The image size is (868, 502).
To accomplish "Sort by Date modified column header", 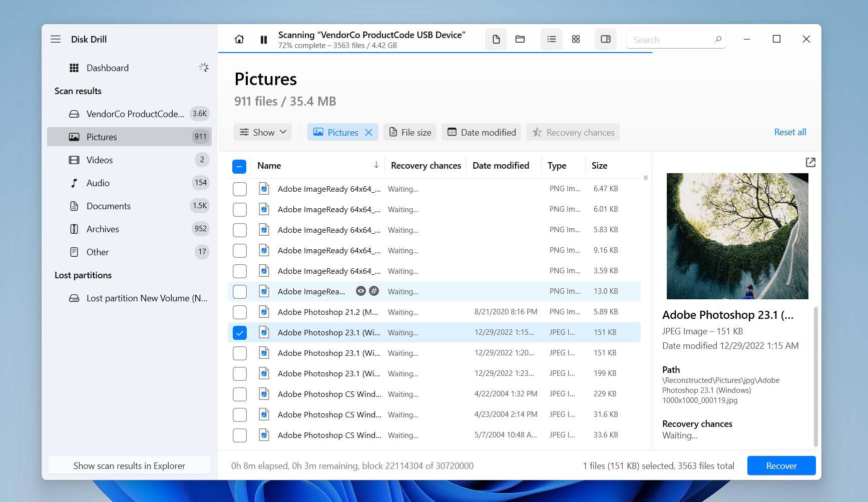I will pos(501,165).
